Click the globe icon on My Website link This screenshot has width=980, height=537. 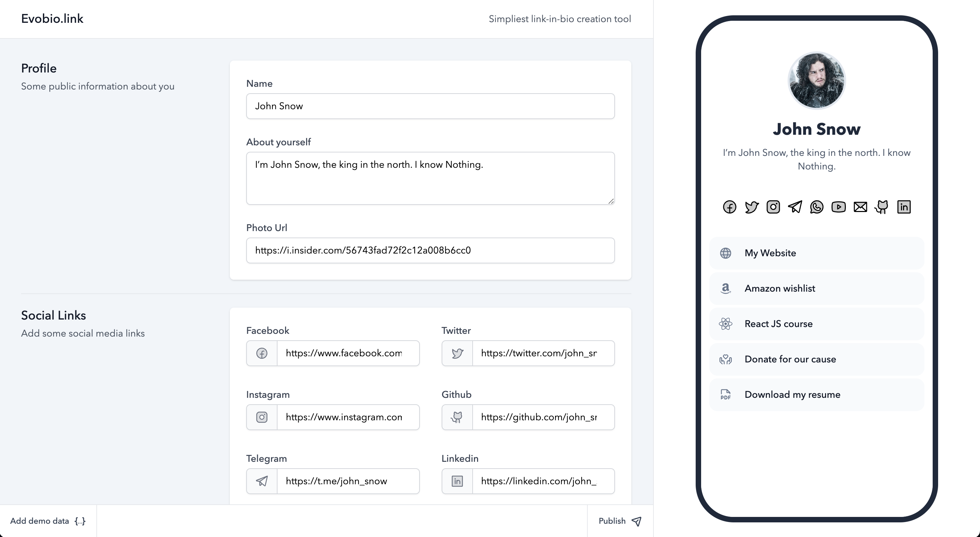[x=726, y=253]
